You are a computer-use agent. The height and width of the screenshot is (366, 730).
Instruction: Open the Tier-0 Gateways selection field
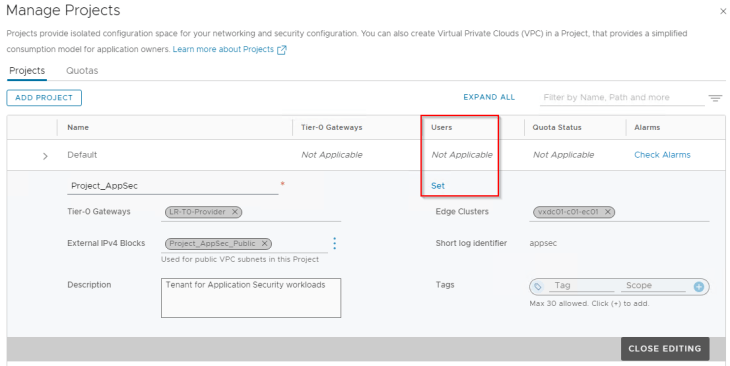251,212
